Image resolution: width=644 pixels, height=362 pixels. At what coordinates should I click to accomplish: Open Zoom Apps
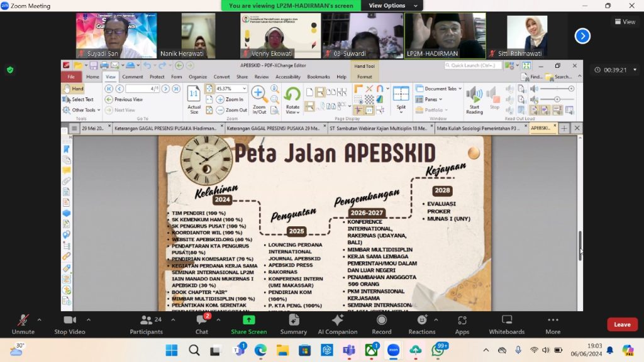click(x=462, y=324)
